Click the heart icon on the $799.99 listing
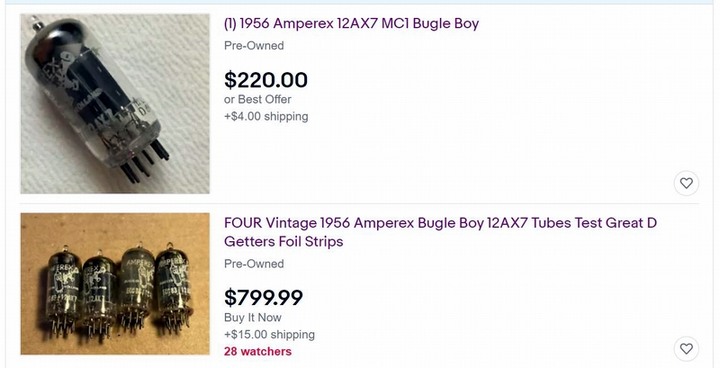 click(686, 349)
